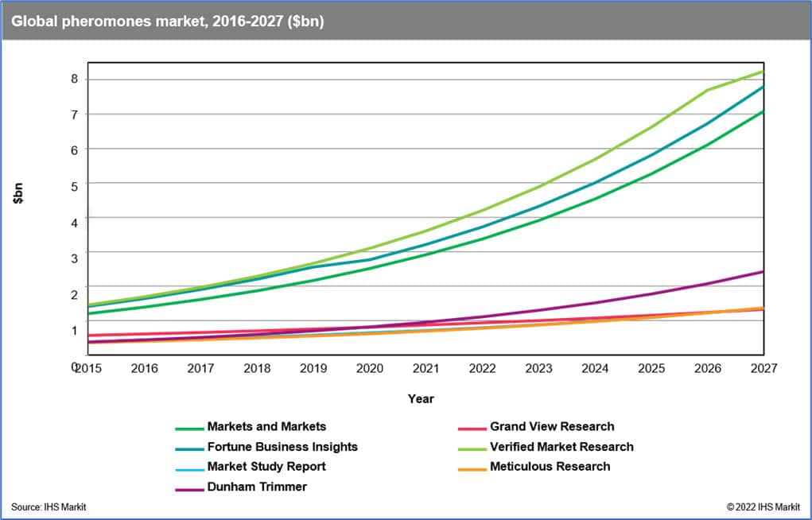The width and height of the screenshot is (812, 520).
Task: Click the Markets and Markets legend color swatch
Action: (x=188, y=428)
